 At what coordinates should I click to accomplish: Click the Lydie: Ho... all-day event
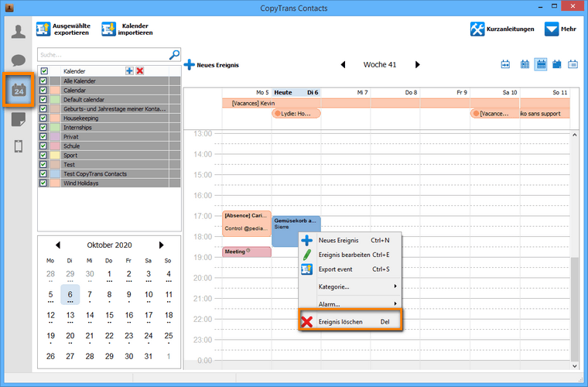click(296, 113)
